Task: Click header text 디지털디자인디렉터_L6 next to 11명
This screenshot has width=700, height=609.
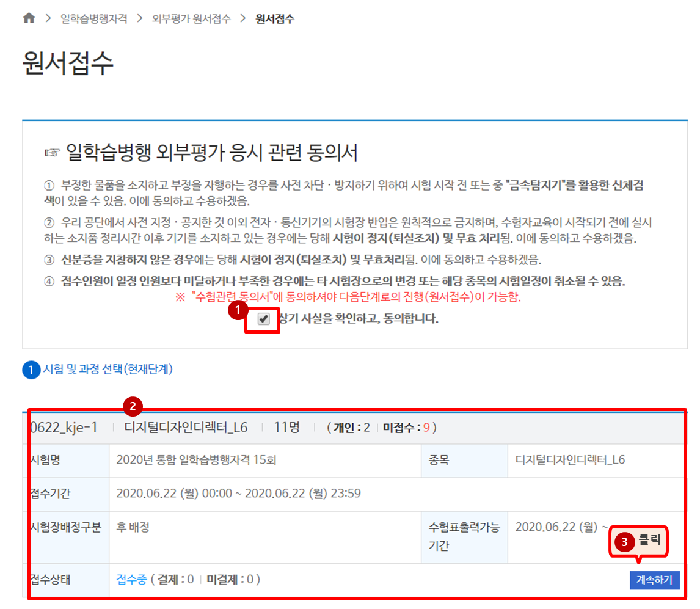Action: pos(186,428)
